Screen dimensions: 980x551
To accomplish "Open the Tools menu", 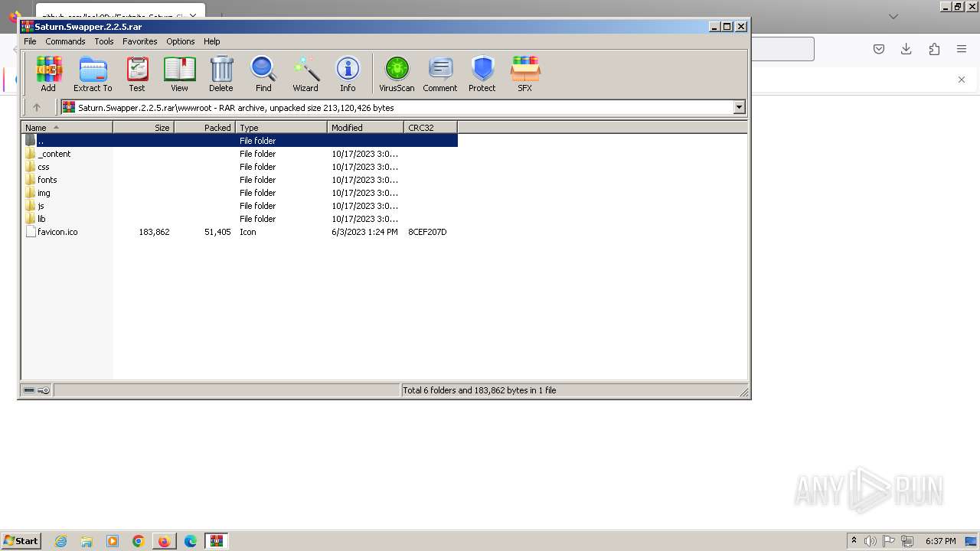I will coord(104,41).
